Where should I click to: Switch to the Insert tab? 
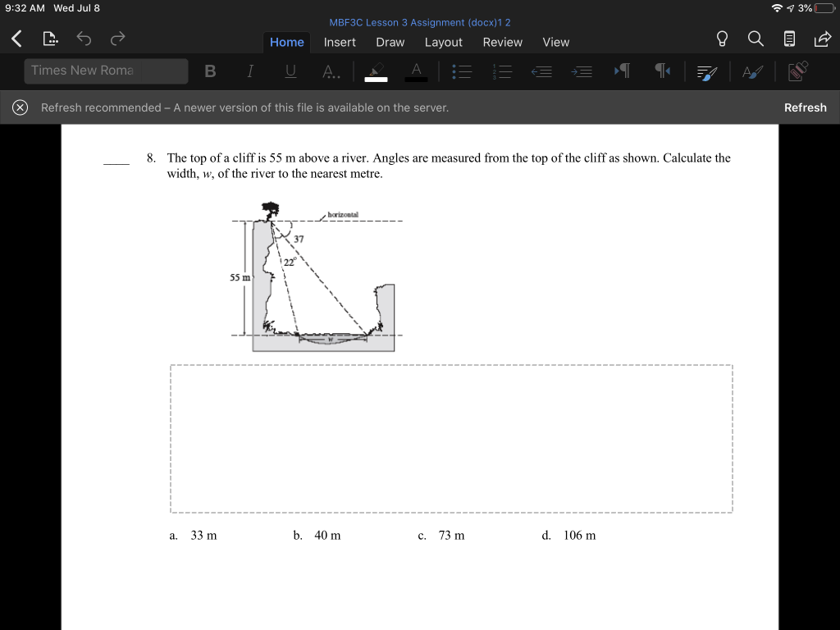[x=340, y=42]
